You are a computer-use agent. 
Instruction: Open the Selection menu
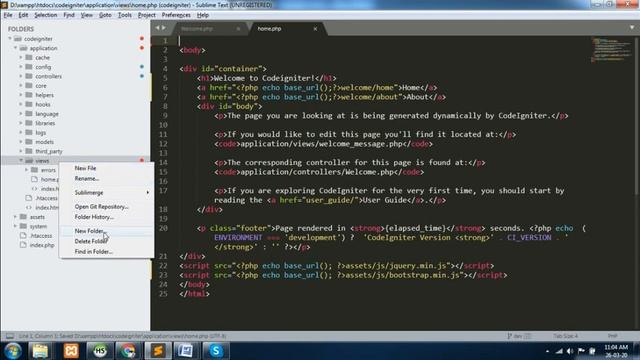point(45,15)
